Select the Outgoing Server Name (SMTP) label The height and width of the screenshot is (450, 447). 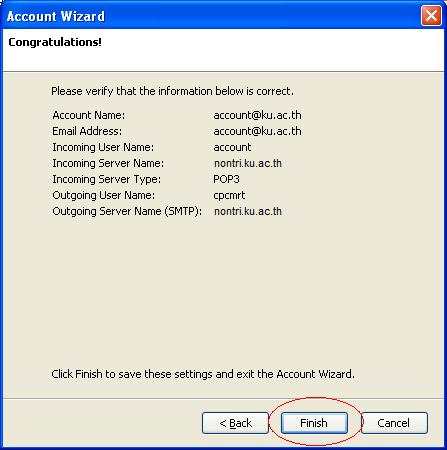click(127, 211)
